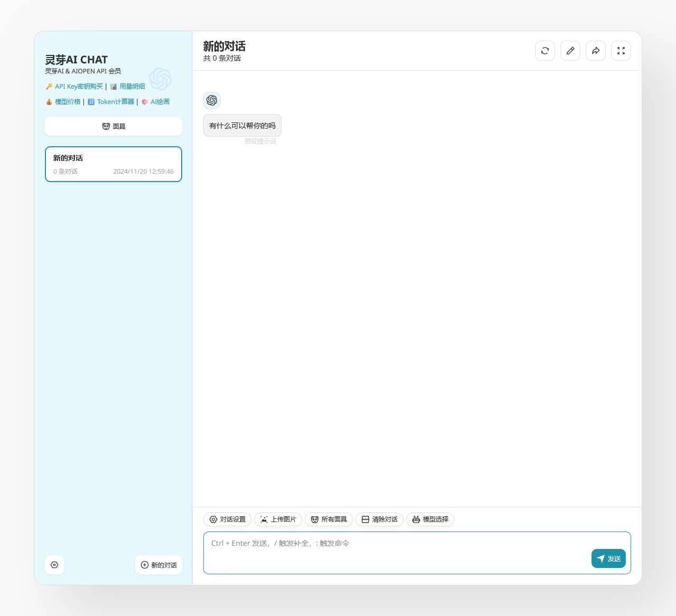Click the share arrow icon in header
676x616 pixels.
click(x=596, y=51)
